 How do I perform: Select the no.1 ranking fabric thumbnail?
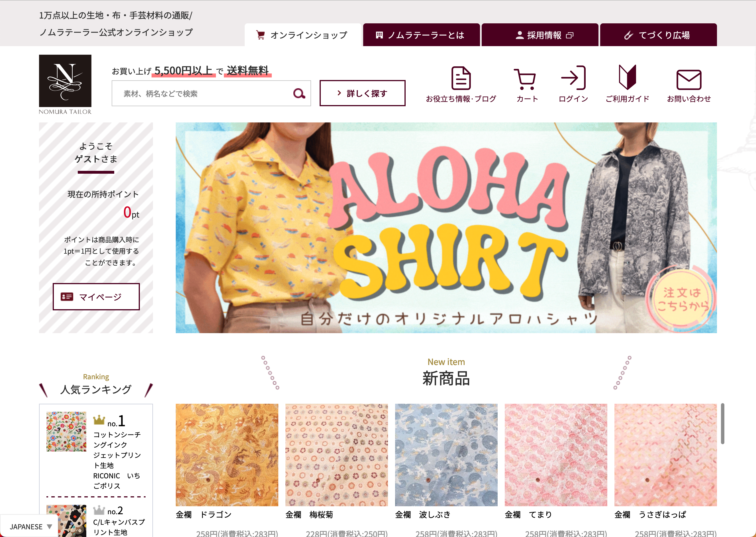pos(66,432)
